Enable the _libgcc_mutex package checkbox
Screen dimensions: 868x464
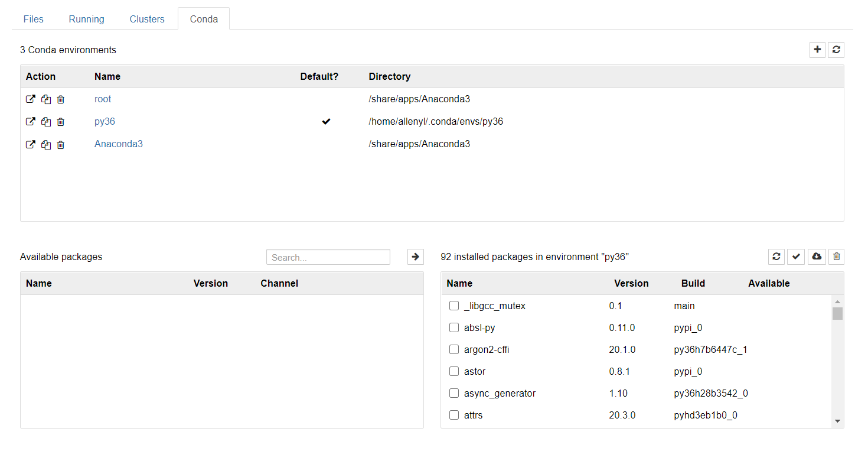(x=454, y=306)
